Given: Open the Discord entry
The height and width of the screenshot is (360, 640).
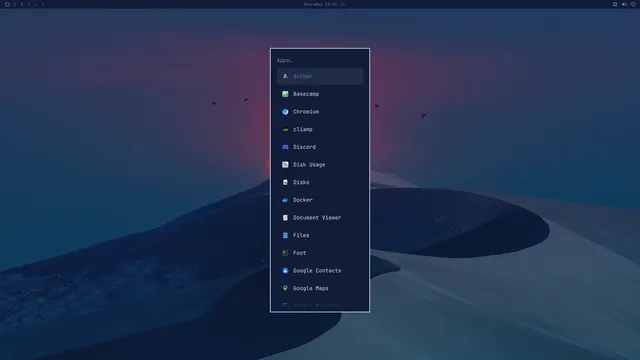Looking at the screenshot, I should coord(320,147).
